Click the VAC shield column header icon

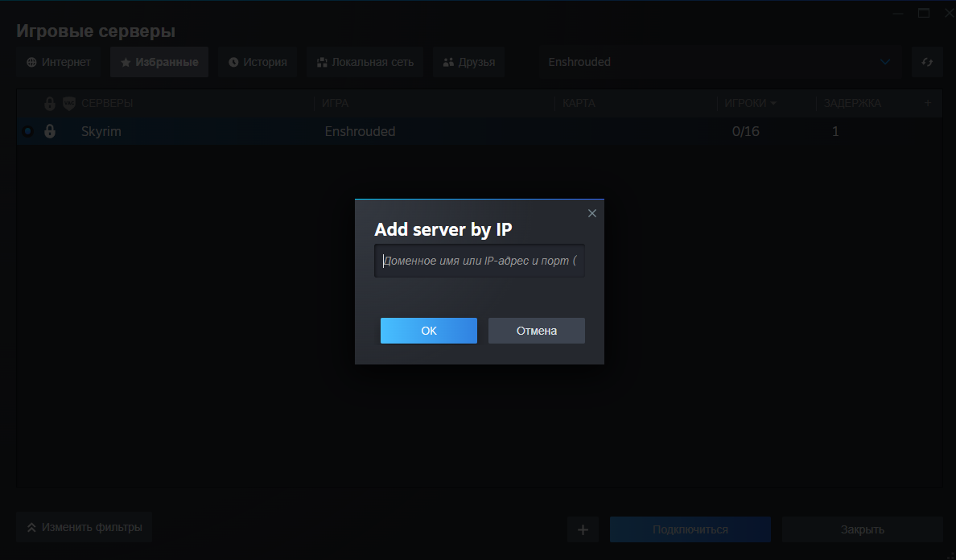click(69, 104)
